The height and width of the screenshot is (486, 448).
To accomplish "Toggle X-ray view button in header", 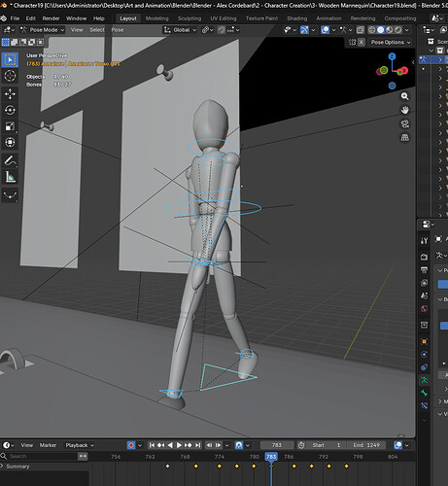I will click(361, 30).
